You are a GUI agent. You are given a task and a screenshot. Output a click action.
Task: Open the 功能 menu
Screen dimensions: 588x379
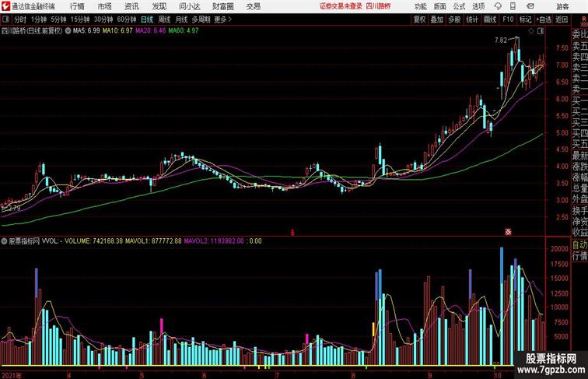click(420, 6)
